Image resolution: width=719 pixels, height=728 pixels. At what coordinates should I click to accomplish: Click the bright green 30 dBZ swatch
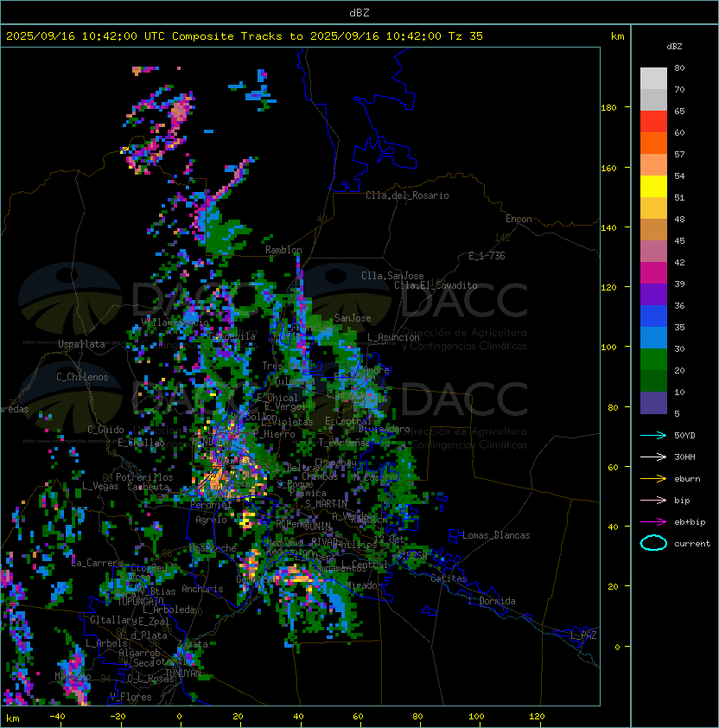[x=653, y=360]
